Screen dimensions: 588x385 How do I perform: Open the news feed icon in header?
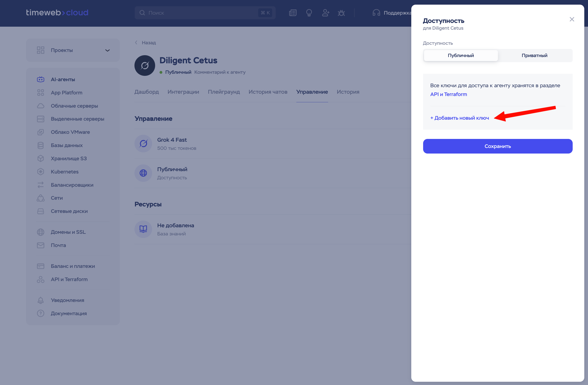[293, 13]
